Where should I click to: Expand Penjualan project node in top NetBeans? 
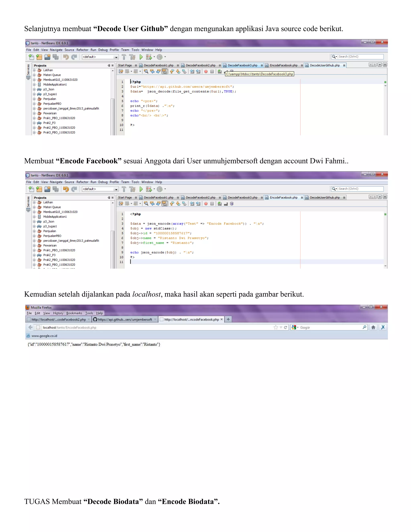coord(34,99)
